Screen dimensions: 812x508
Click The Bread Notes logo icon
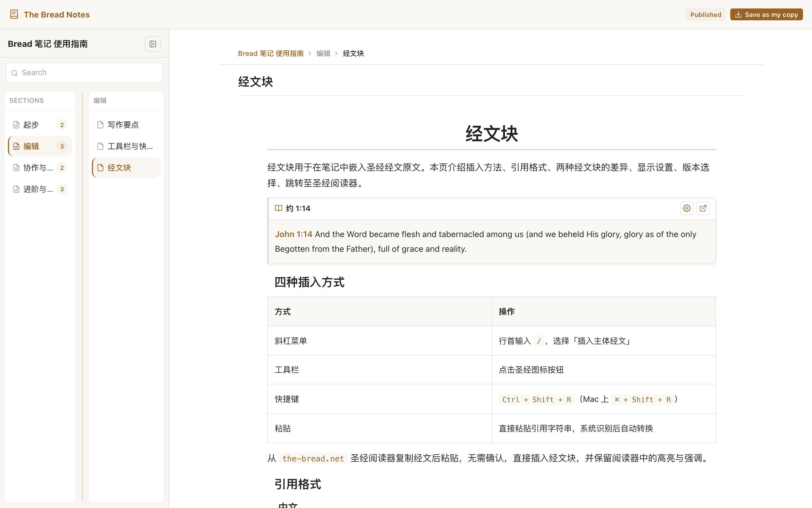(14, 14)
